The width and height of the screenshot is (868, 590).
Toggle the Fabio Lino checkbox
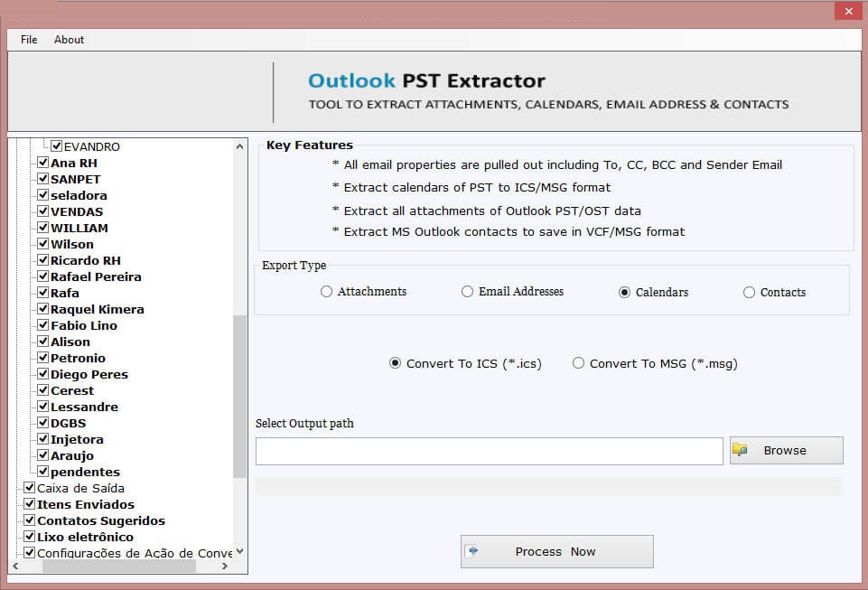point(43,324)
